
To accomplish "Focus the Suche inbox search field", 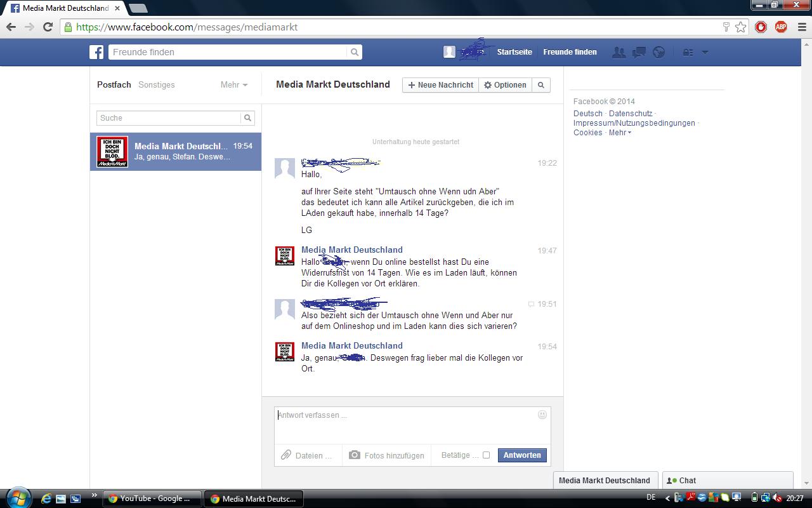I will [169, 117].
